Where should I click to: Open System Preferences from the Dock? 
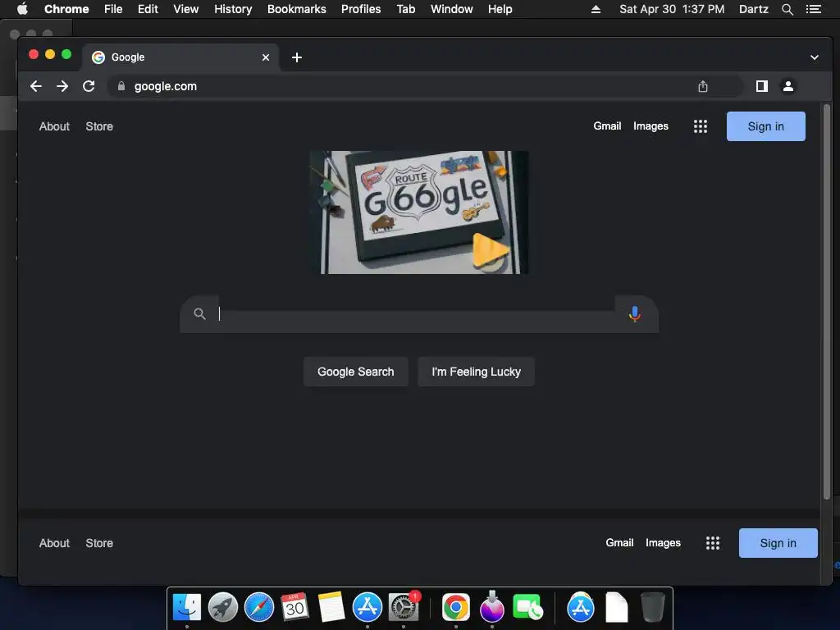click(404, 608)
